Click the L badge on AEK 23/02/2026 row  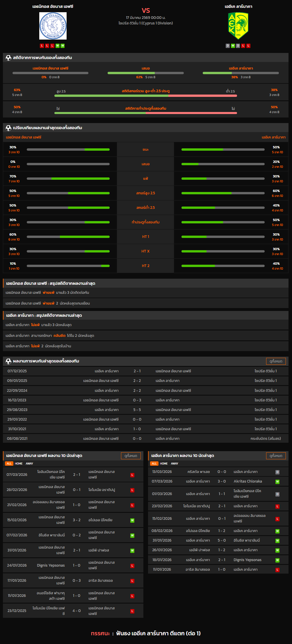tap(277, 506)
